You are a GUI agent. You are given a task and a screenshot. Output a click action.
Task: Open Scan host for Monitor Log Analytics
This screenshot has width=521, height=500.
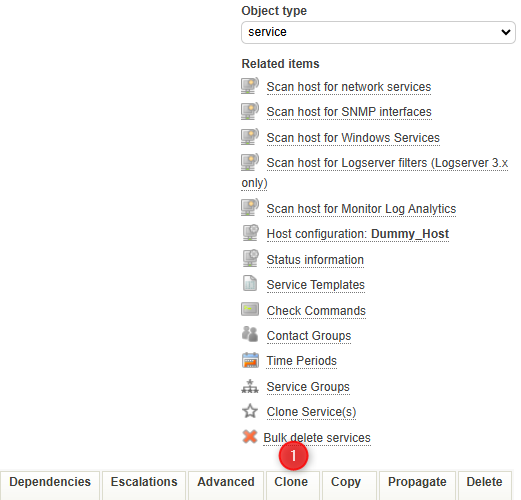[361, 209]
